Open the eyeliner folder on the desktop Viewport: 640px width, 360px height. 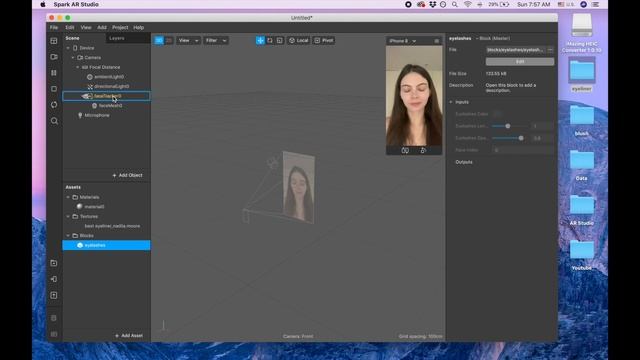coord(582,75)
